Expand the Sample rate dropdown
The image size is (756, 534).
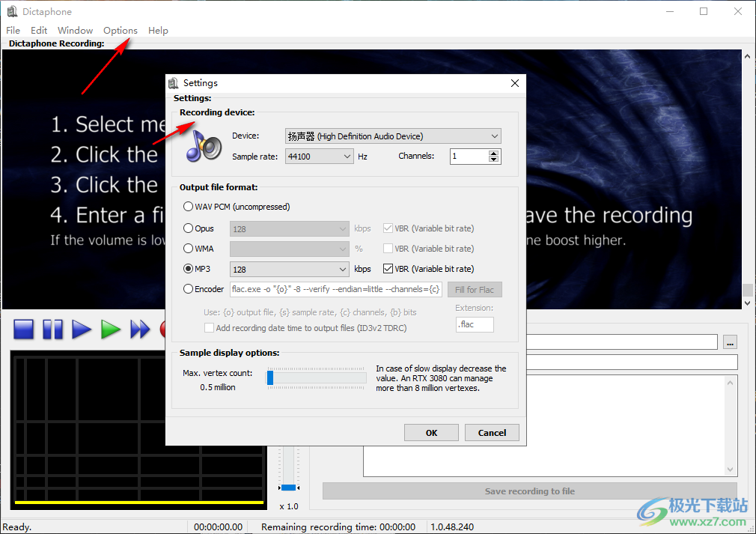(x=319, y=157)
